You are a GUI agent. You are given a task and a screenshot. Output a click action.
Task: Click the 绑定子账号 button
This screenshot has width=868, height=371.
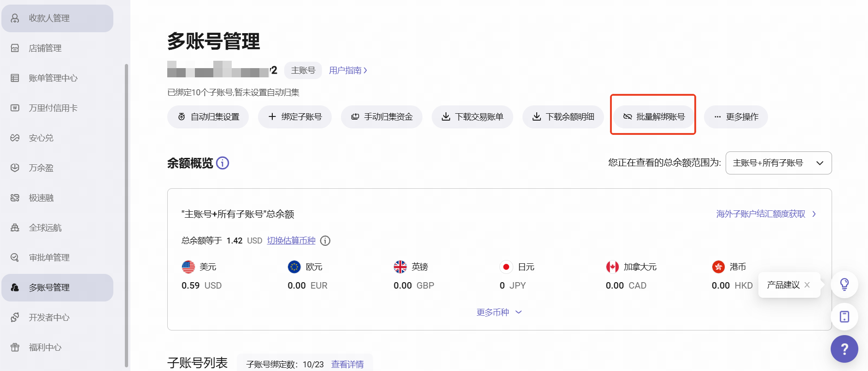tap(295, 117)
